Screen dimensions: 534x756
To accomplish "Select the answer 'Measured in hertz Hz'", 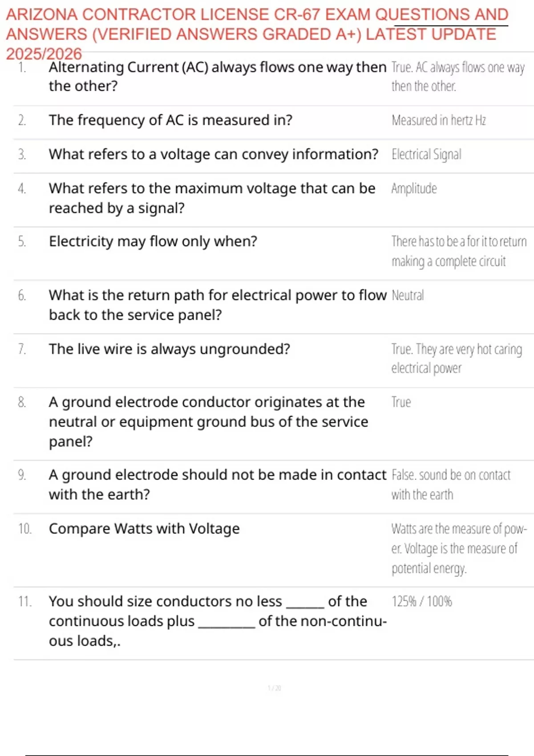I will 438,120.
